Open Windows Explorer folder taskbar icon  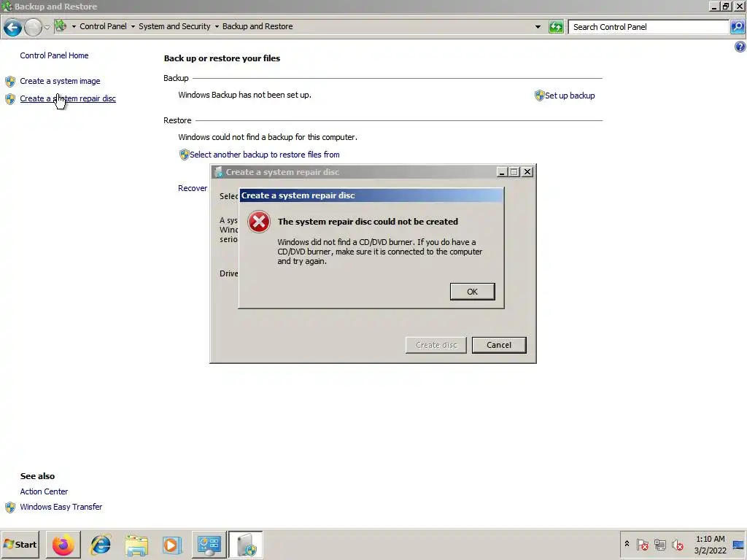[x=136, y=545]
